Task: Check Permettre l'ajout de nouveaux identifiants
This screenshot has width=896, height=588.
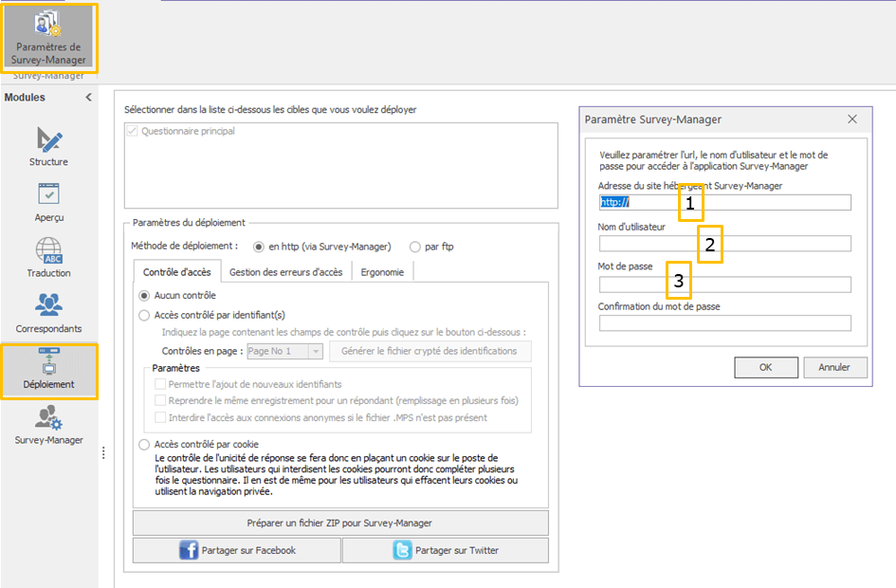Action: click(x=160, y=384)
